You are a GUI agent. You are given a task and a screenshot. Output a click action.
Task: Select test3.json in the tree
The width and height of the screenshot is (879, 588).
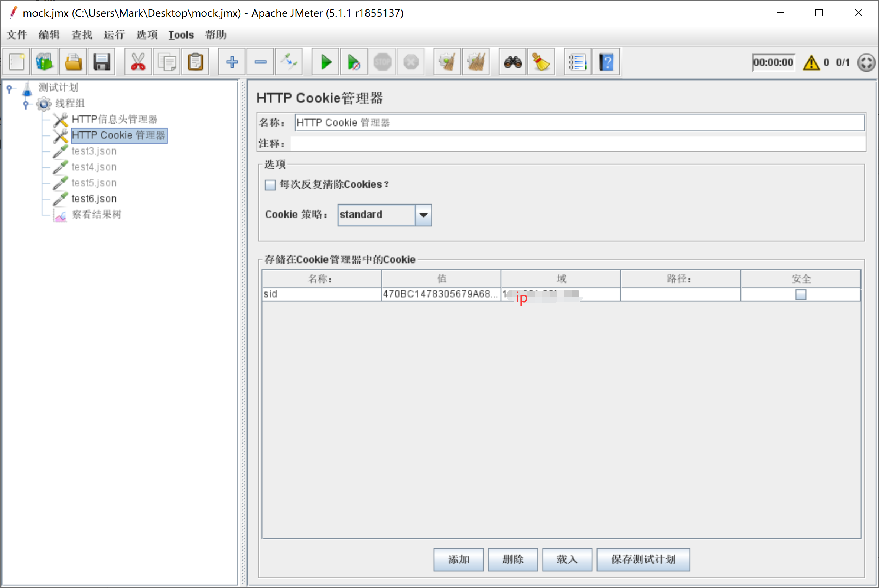pyautogui.click(x=94, y=151)
